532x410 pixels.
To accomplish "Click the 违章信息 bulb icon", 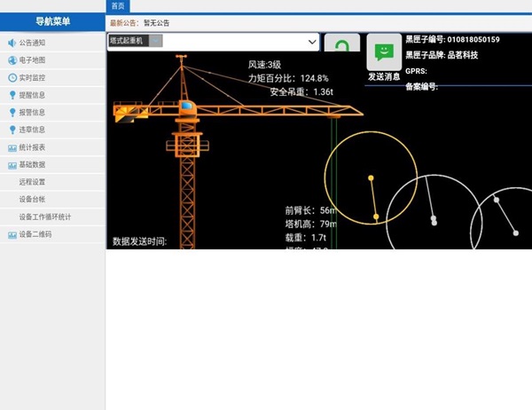I will pos(12,130).
